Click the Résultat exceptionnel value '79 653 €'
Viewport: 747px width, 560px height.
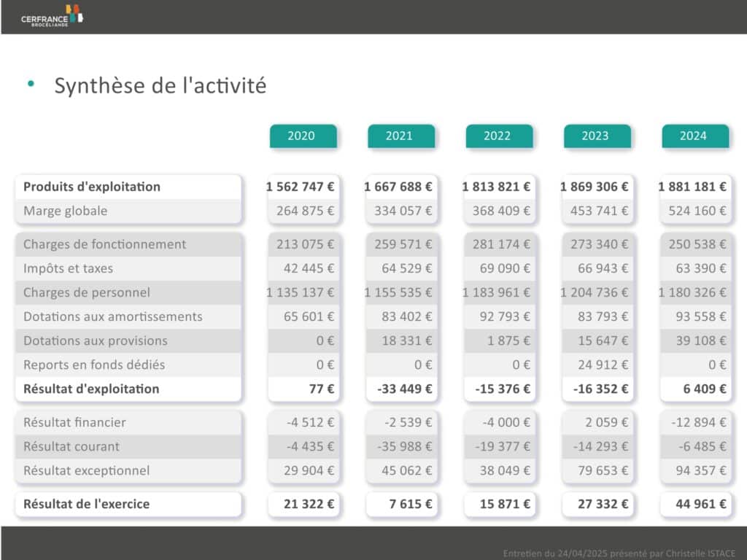[x=603, y=471]
